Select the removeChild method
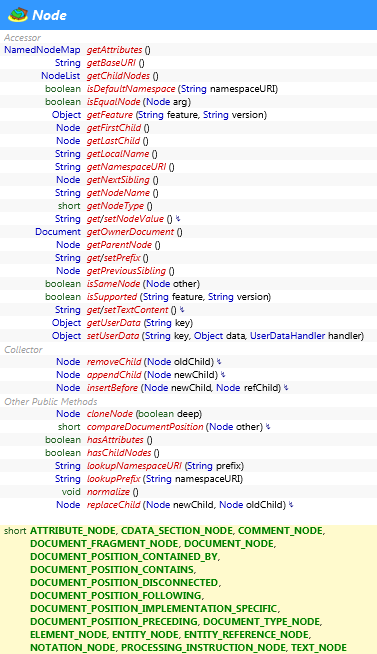Image resolution: width=377 pixels, height=654 pixels. [114, 362]
